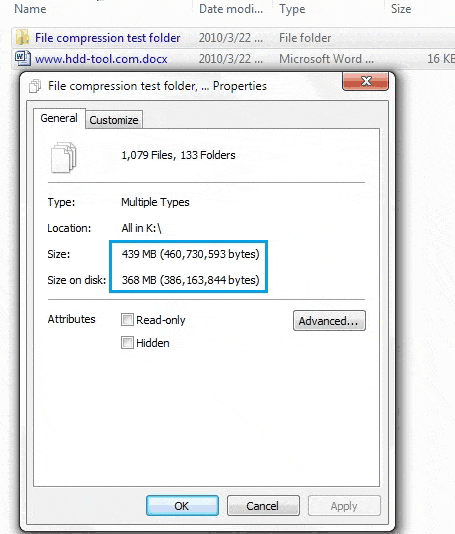
Task: Click the 16 KB size cell
Action: (x=441, y=59)
